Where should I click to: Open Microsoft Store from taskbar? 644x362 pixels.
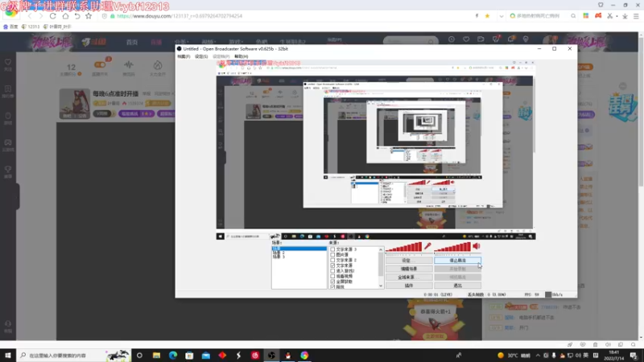pos(189,355)
